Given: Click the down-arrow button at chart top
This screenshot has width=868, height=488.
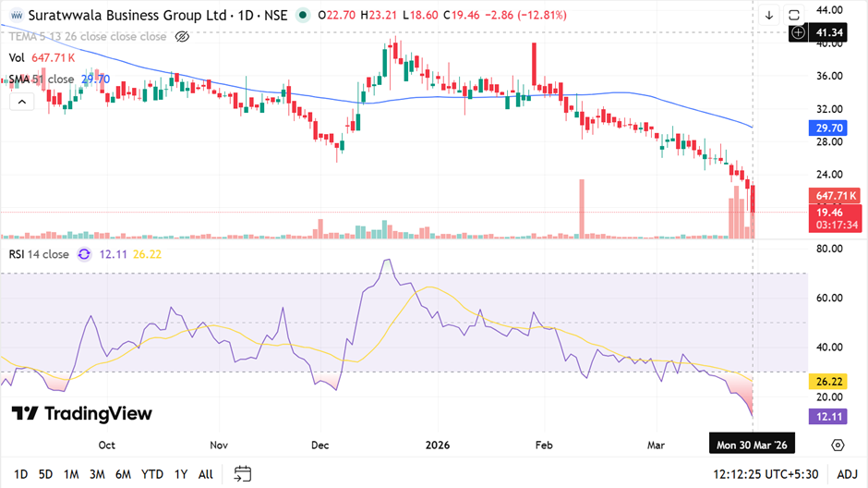Looking at the screenshot, I should (769, 16).
